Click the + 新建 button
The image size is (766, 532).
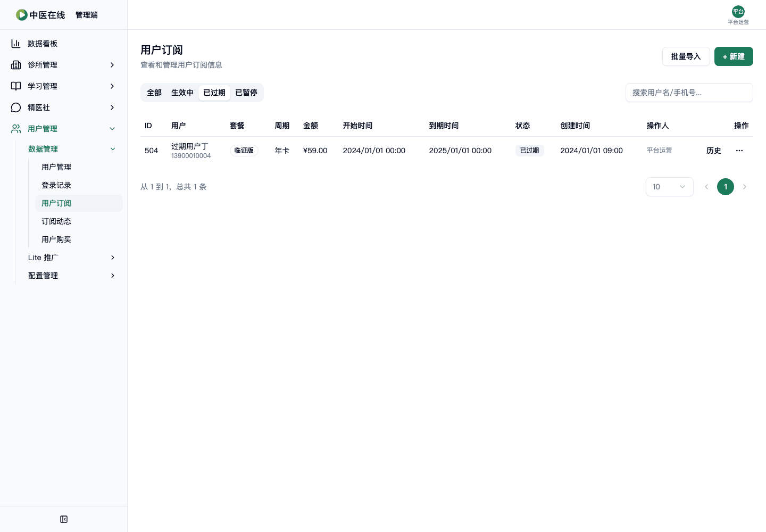click(x=734, y=56)
